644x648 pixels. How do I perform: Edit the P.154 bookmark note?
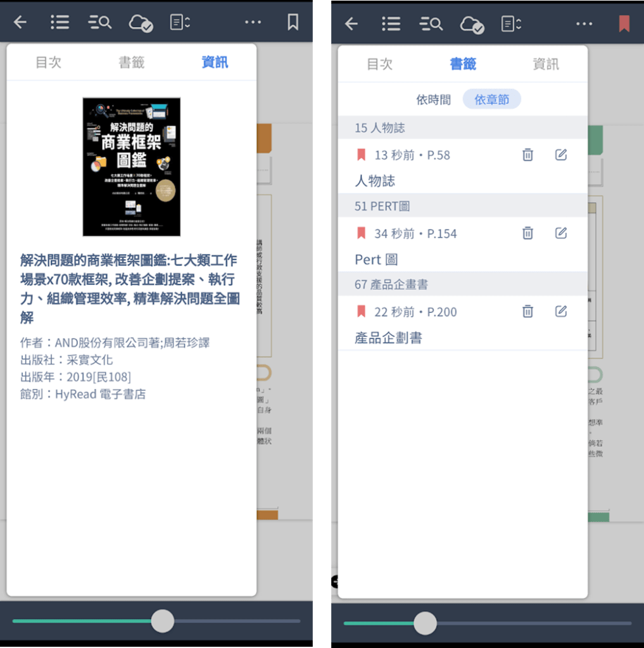[560, 233]
